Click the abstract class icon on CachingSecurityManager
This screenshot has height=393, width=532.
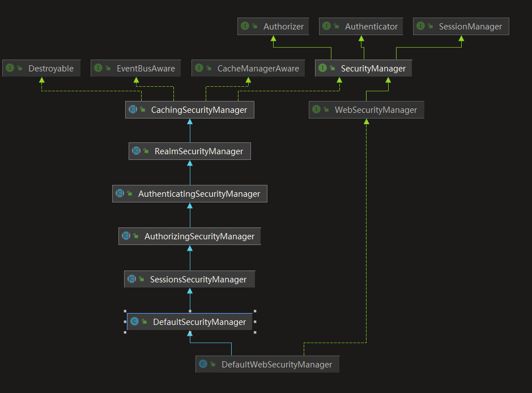[x=133, y=109]
